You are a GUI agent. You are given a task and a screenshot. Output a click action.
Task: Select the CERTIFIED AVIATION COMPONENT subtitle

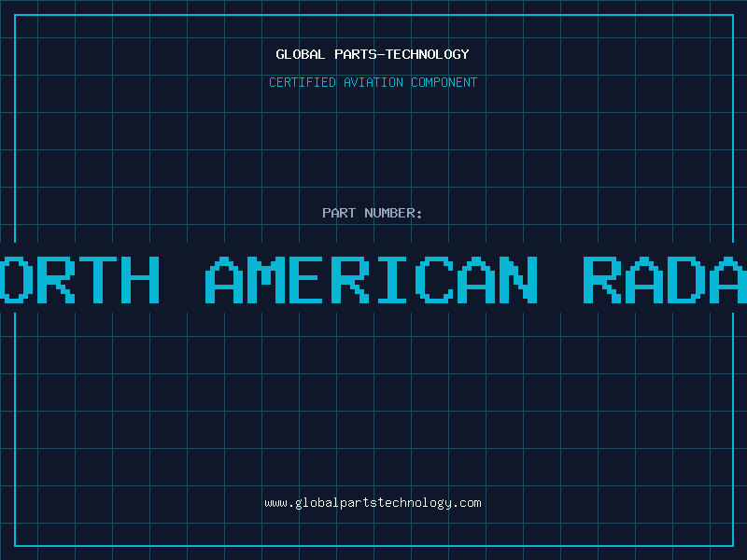pyautogui.click(x=373, y=82)
